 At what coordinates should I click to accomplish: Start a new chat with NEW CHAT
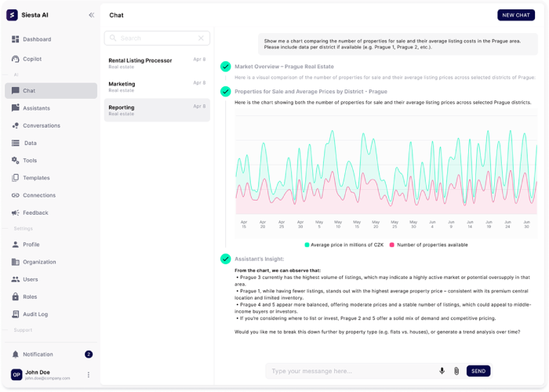516,15
